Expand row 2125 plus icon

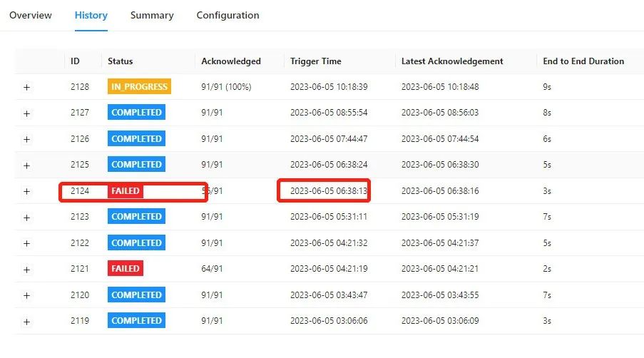[27, 165]
